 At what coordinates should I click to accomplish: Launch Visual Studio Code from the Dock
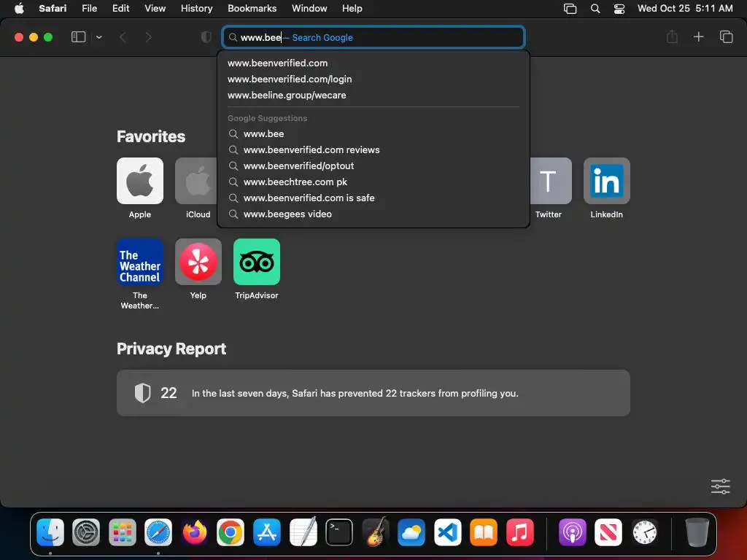pos(447,532)
